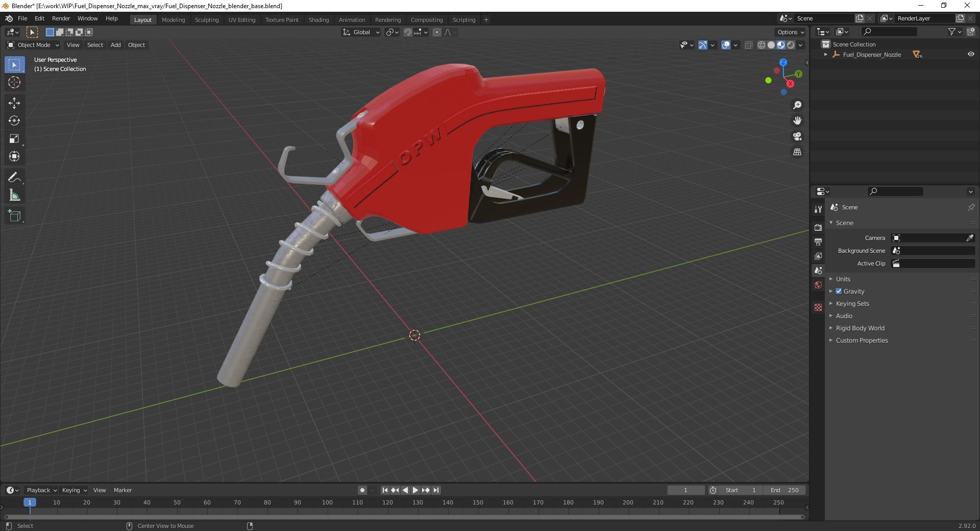This screenshot has width=980, height=531.
Task: Click the End frame field
Action: tap(785, 490)
